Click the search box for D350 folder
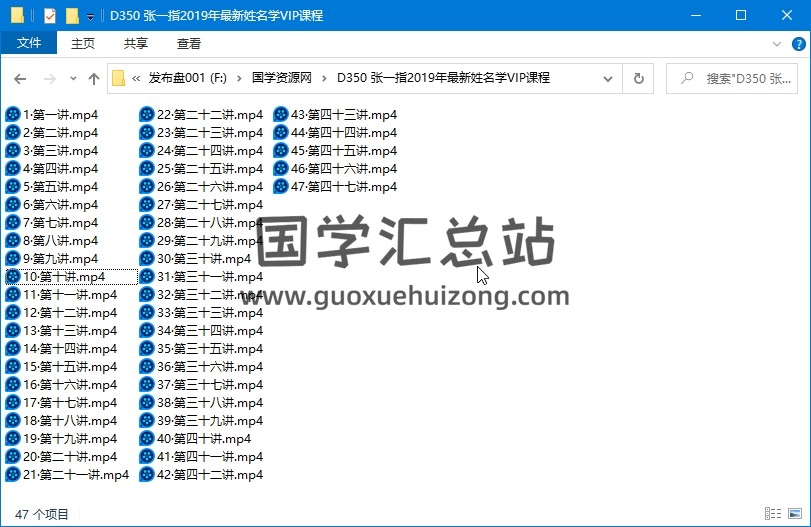This screenshot has height=527, width=811. [x=731, y=78]
